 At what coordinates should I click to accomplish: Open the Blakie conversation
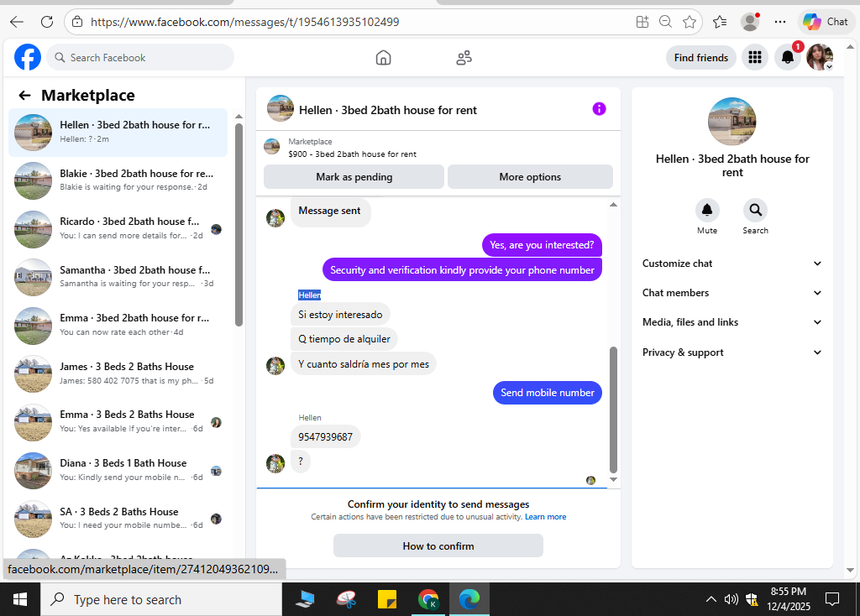tap(118, 180)
